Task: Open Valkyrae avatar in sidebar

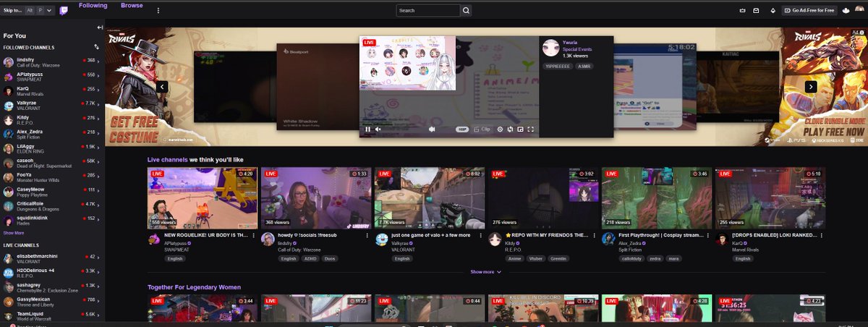Action: click(x=8, y=106)
